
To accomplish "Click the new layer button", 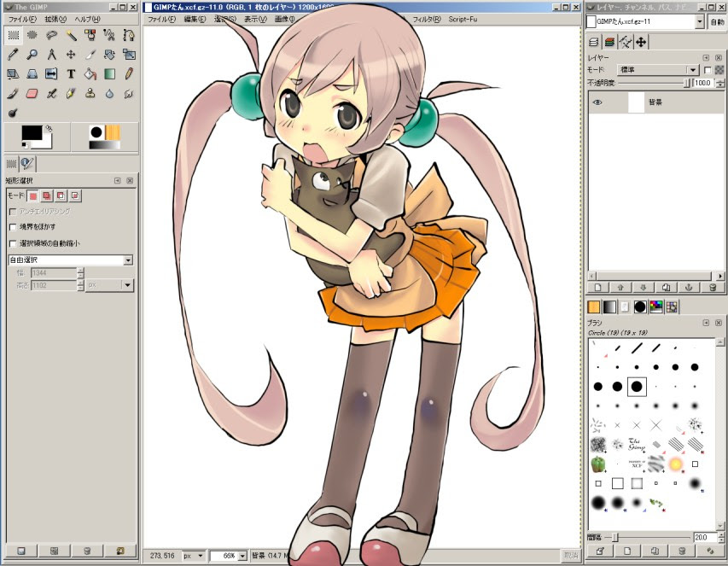I will [598, 288].
